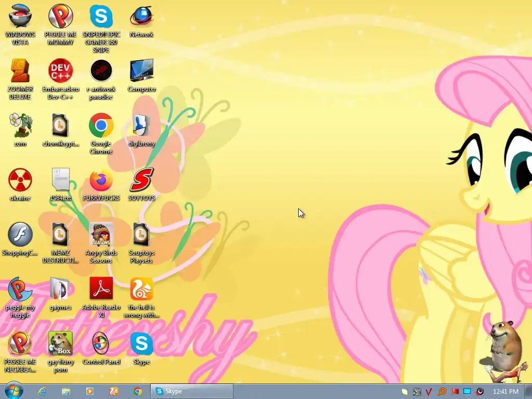This screenshot has height=399, width=532.
Task: Click the gray patterned tray icon
Action: (417, 392)
